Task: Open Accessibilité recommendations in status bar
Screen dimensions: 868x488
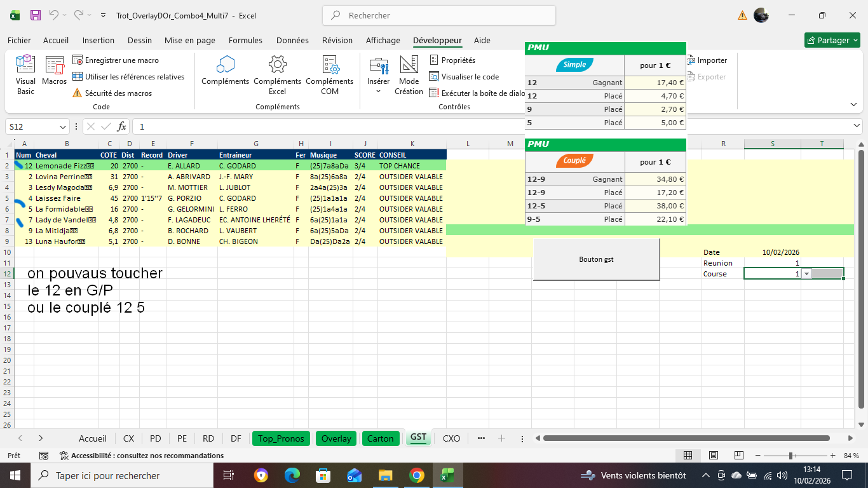Action: click(x=142, y=456)
